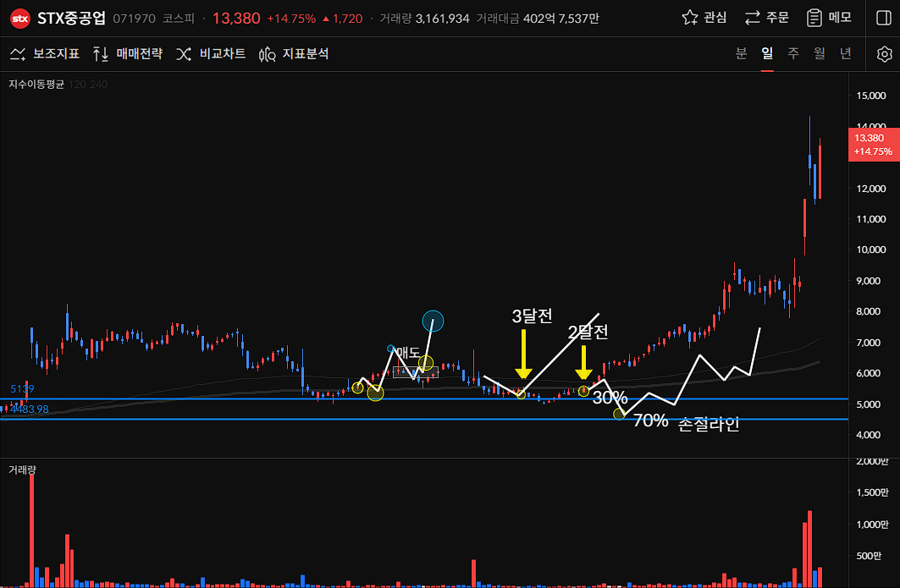This screenshot has height=588, width=900.
Task: Click the 1,500만 volume axis label
Action: click(x=872, y=492)
